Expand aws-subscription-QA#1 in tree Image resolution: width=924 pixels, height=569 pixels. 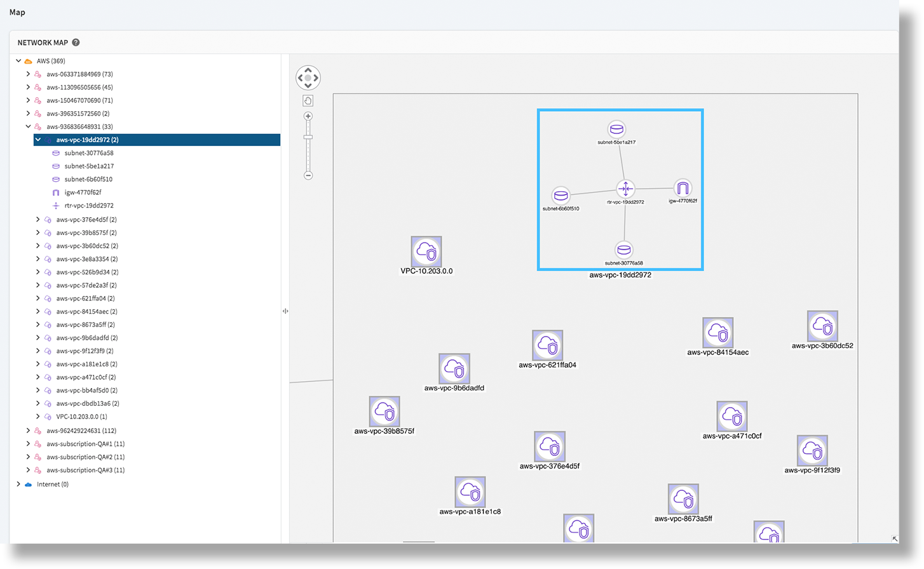pos(28,444)
